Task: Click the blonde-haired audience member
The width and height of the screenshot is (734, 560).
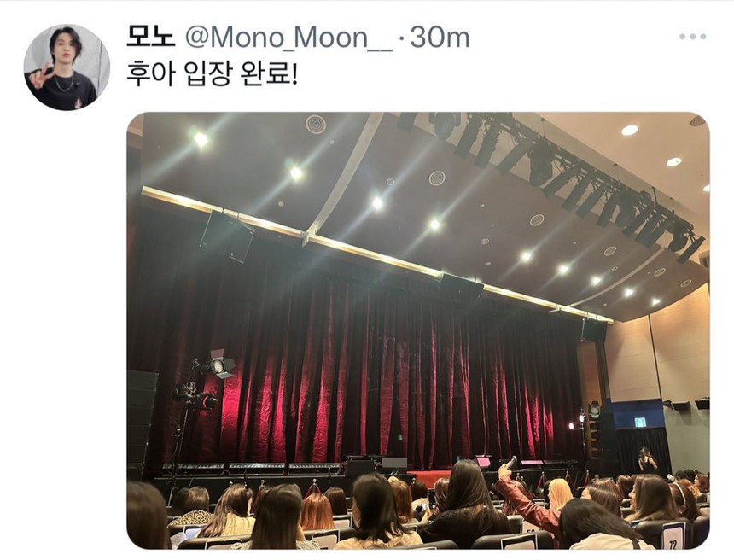Action: (560, 495)
